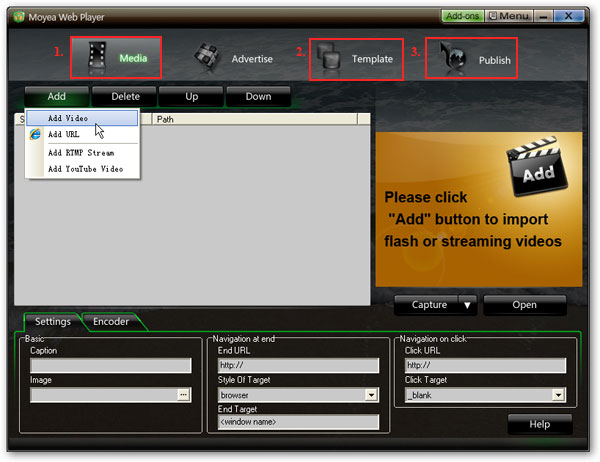This screenshot has height=462, width=600.
Task: Open the Menu button in the title bar
Action: pos(509,16)
